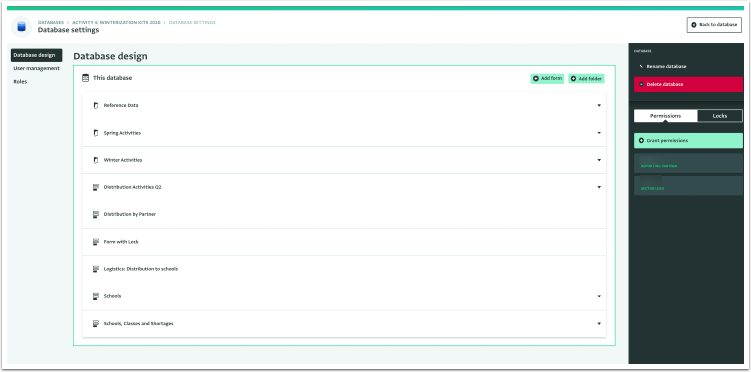Expand the Reference Data folder arrow

click(x=599, y=105)
